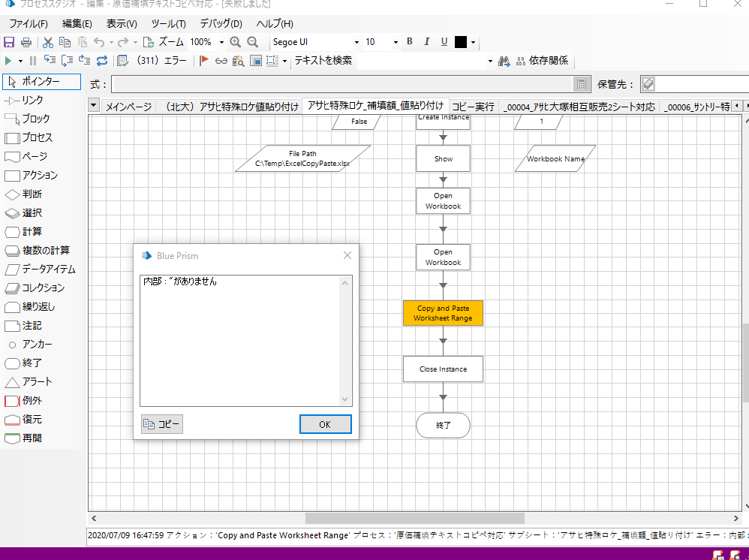Click the red breakpoint flag icon
This screenshot has width=749, height=560.
[204, 60]
